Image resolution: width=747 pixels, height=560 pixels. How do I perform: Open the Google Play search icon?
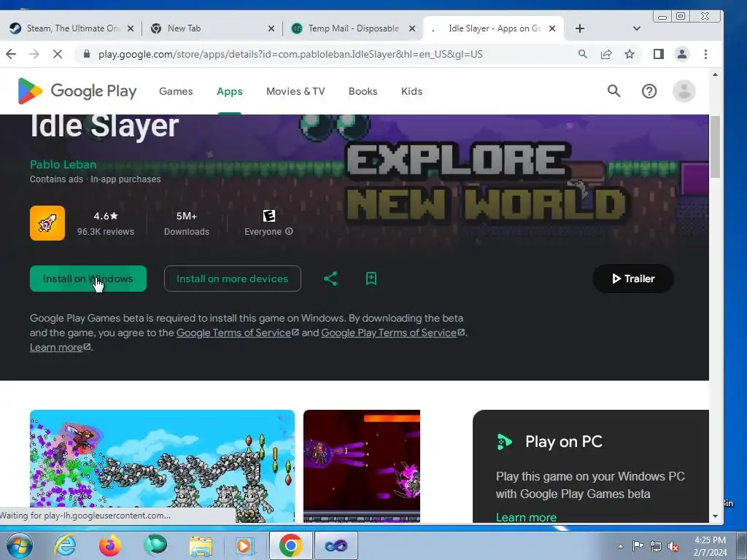pyautogui.click(x=614, y=91)
